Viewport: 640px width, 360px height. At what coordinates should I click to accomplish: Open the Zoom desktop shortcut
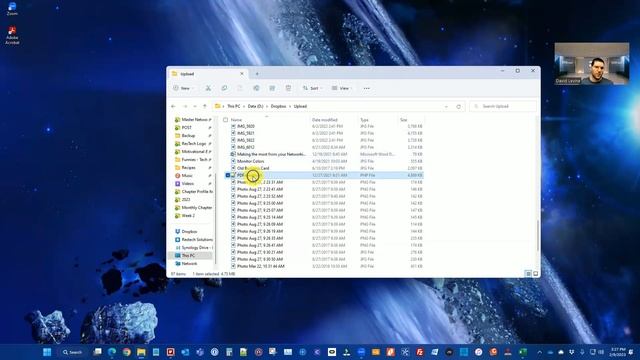pyautogui.click(x=12, y=8)
